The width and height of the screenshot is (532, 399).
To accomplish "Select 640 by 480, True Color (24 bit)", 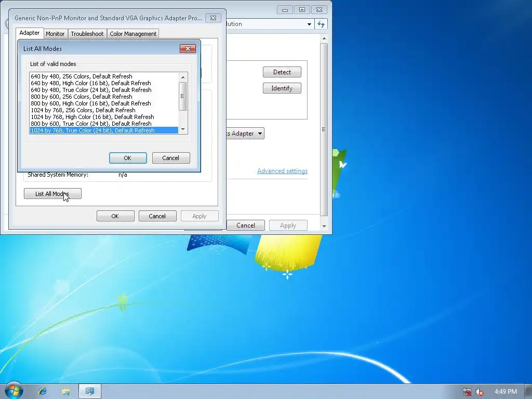I will 104,90.
